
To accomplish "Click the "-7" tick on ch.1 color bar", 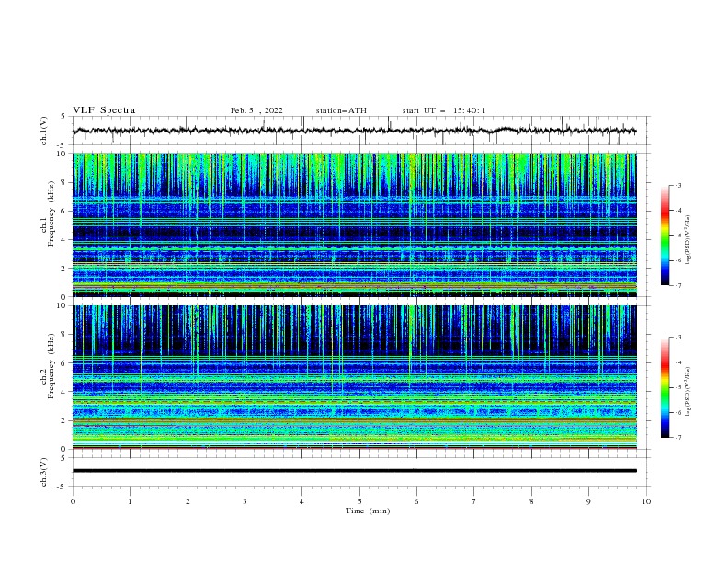I will (678, 285).
